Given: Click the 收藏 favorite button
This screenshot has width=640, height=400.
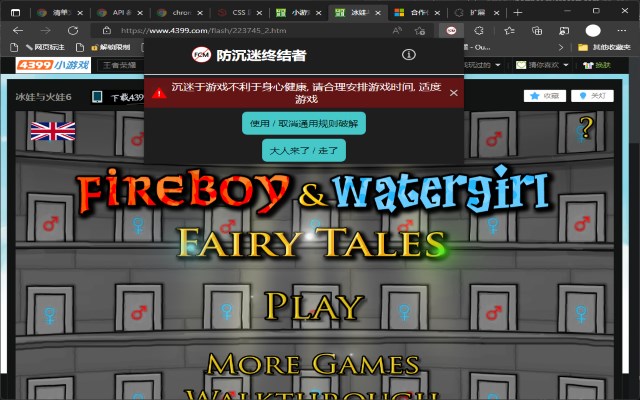Looking at the screenshot, I should point(545,96).
